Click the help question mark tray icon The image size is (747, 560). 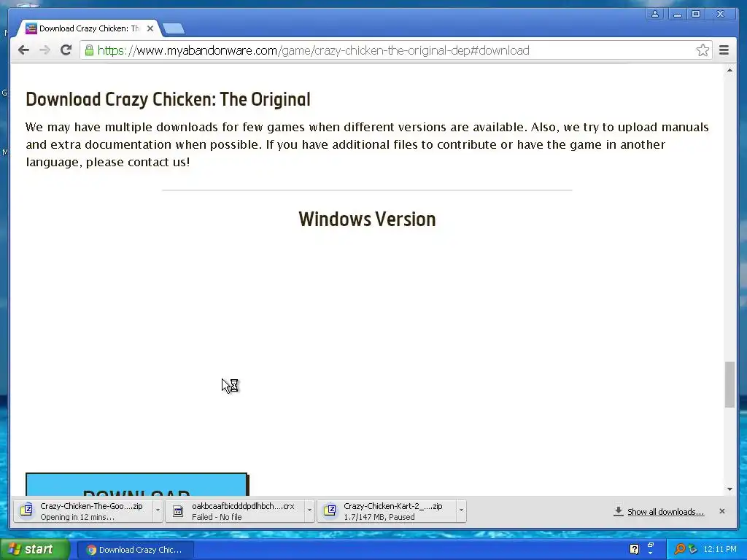[x=634, y=549]
